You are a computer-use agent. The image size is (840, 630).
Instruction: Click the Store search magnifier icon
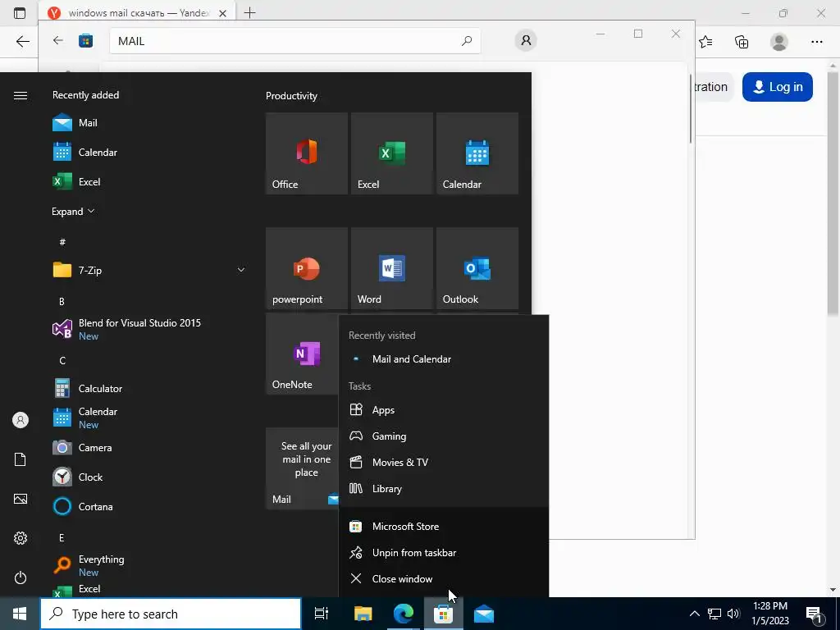tap(467, 41)
